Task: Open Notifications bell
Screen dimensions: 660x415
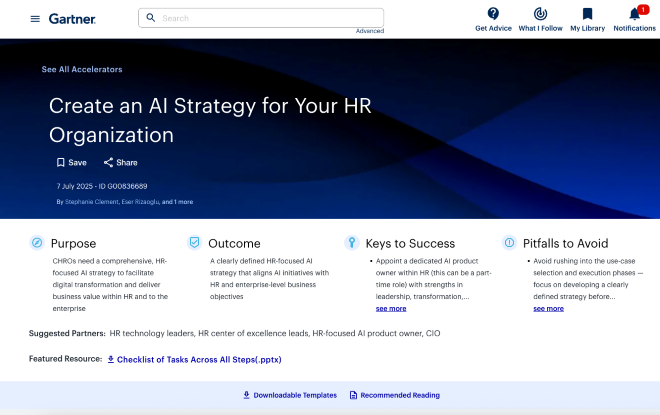Action: click(634, 14)
